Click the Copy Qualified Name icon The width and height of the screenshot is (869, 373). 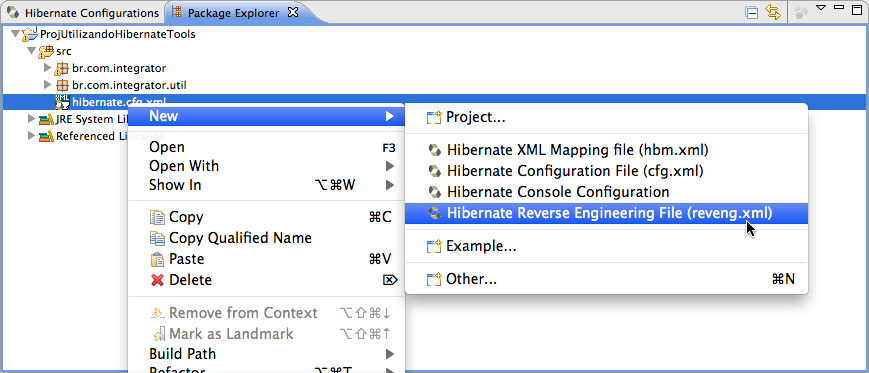pyautogui.click(x=157, y=238)
